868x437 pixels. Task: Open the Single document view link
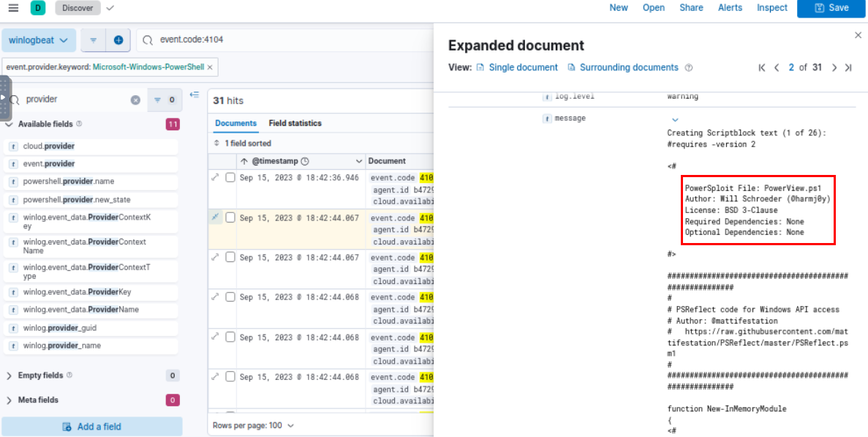click(x=517, y=67)
